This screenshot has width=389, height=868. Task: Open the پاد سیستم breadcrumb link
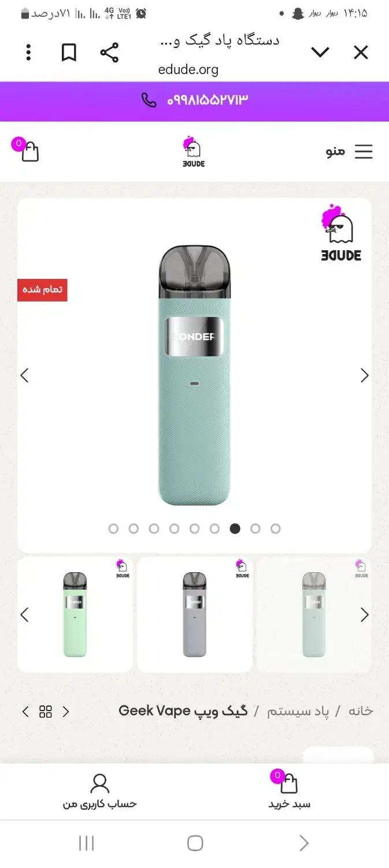298,711
